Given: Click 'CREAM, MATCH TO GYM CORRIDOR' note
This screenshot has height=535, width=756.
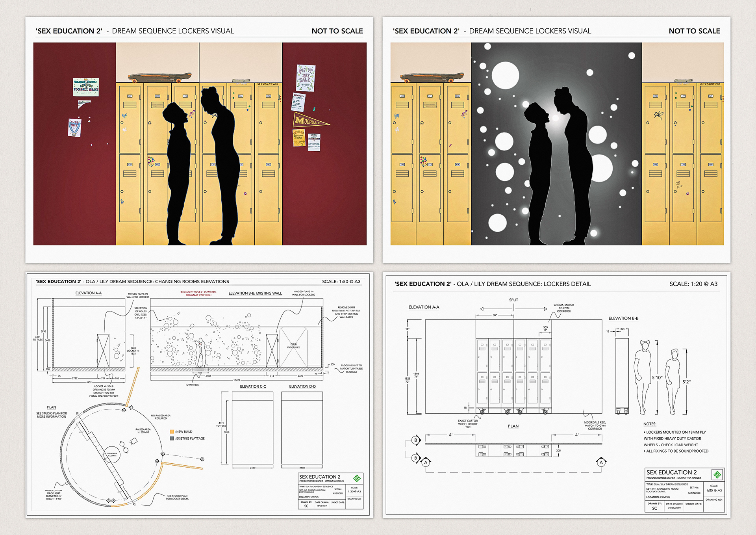Looking at the screenshot, I should (x=564, y=308).
